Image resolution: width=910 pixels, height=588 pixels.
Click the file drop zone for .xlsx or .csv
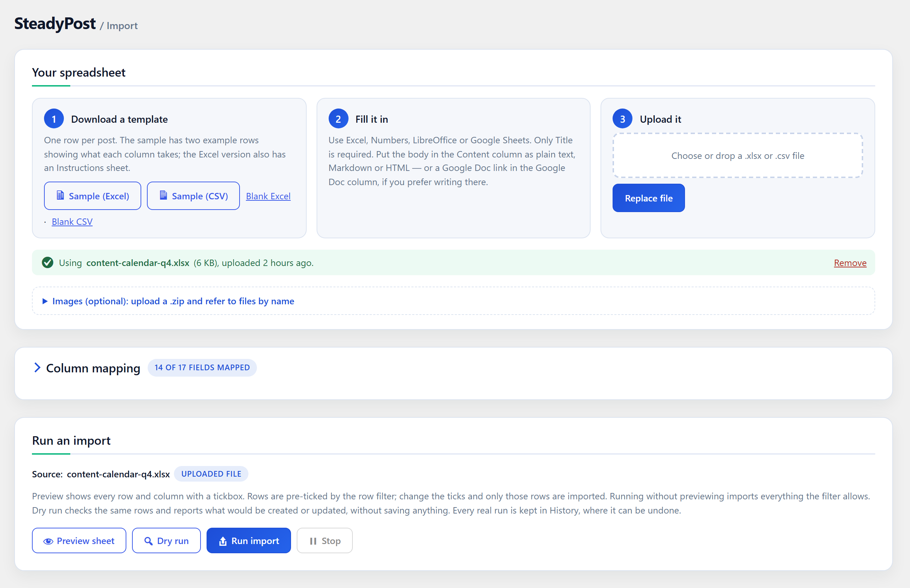737,155
